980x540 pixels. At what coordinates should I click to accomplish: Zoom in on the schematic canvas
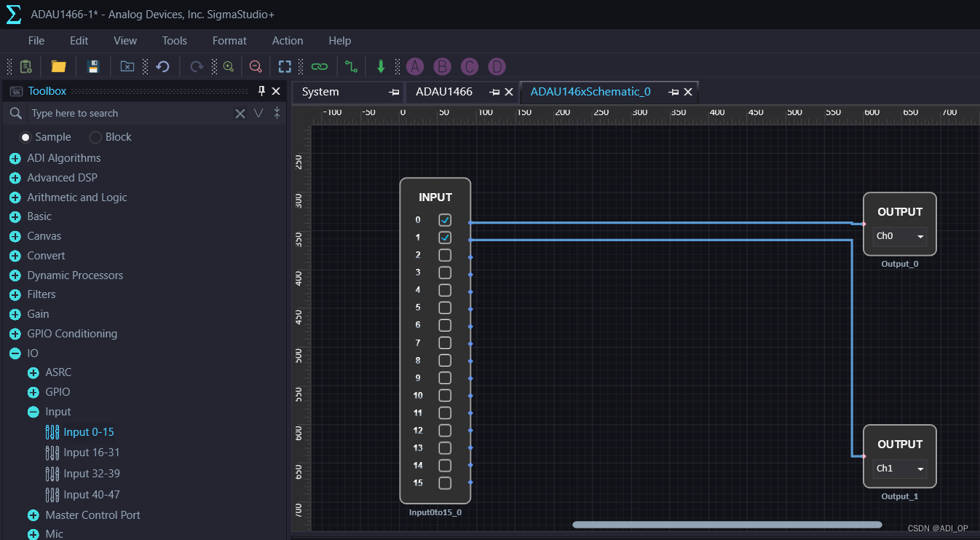click(x=229, y=67)
